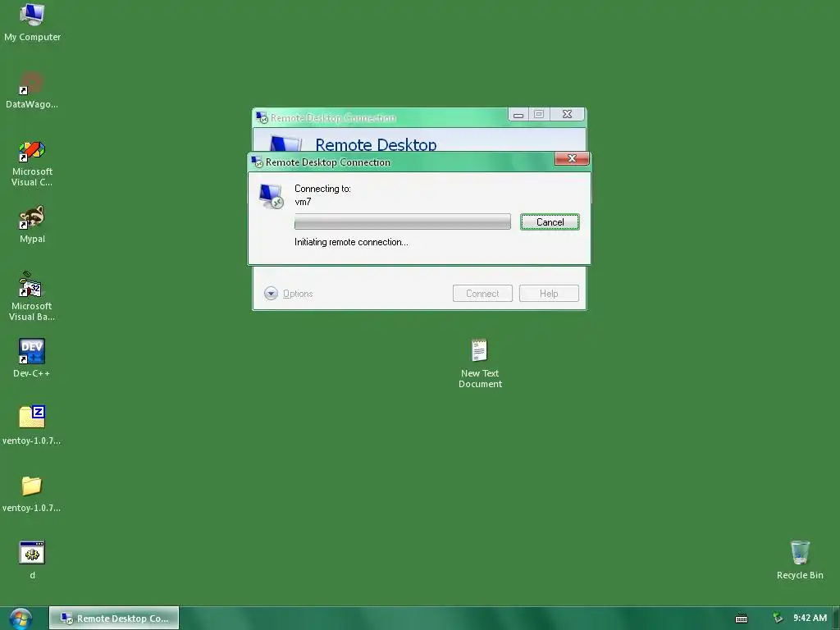Image resolution: width=840 pixels, height=630 pixels.
Task: Click the 'vm7' computer name text
Action: point(303,202)
